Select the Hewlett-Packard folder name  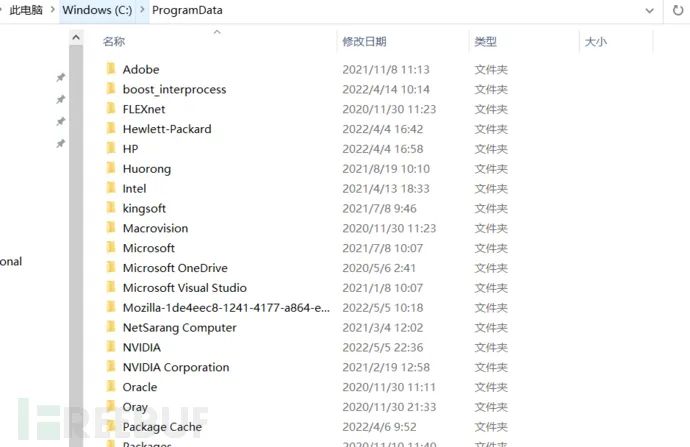[167, 129]
